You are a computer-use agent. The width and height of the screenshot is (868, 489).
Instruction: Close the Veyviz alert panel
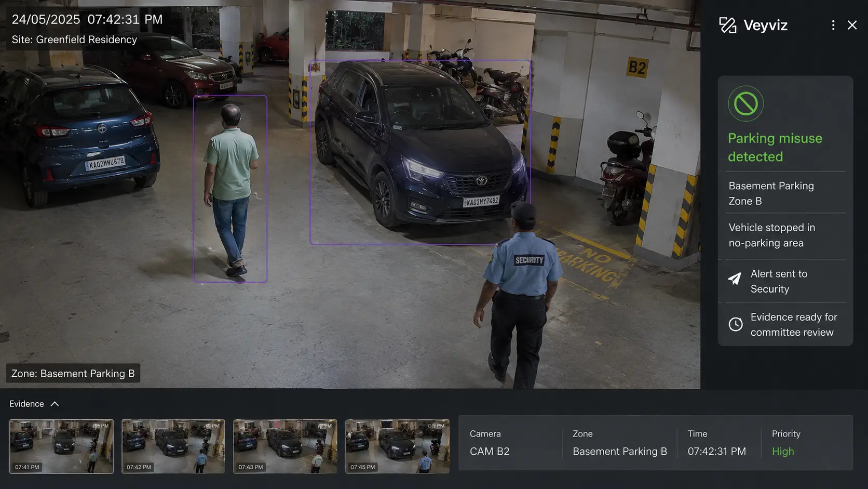[852, 25]
